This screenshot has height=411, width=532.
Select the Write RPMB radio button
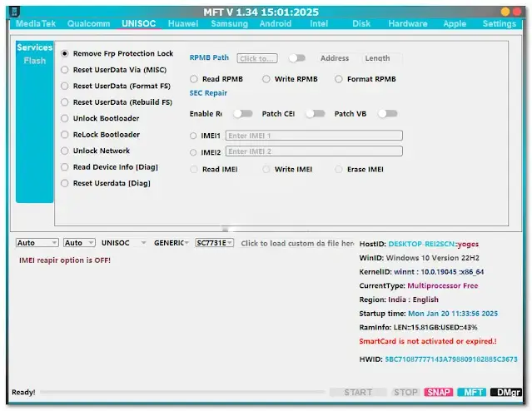point(266,79)
